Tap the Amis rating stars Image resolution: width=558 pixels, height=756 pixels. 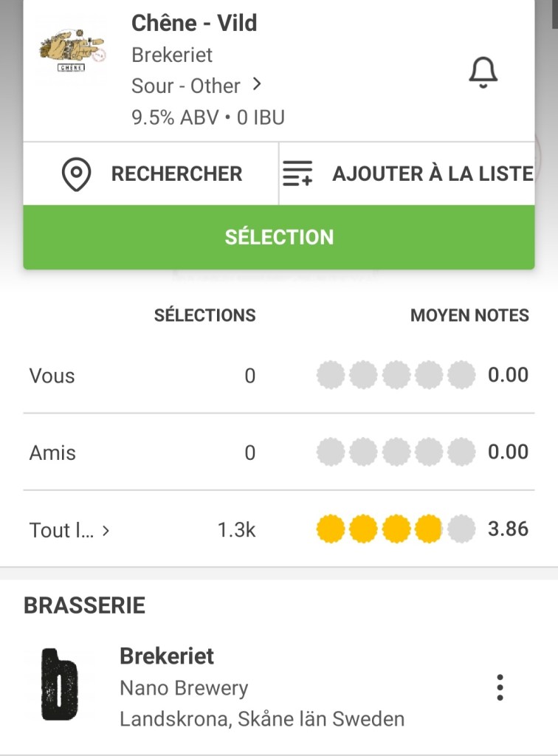[x=396, y=453]
